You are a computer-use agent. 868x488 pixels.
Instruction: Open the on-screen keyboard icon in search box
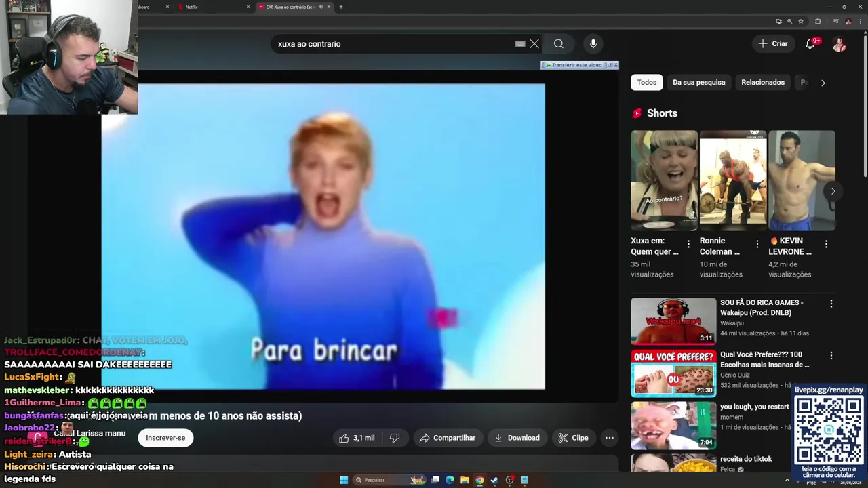520,44
